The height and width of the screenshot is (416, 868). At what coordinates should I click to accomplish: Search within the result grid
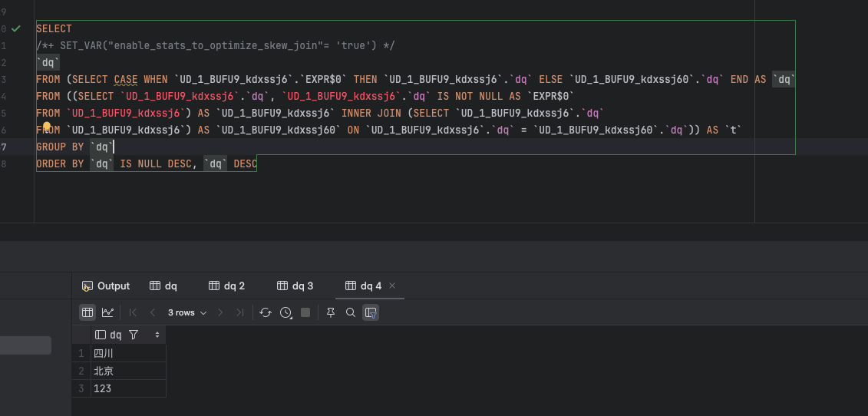click(x=351, y=312)
